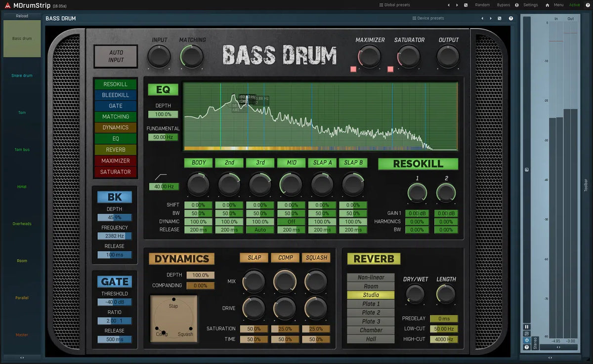
Task: Toggle the EQ section on/off
Action: pos(163,89)
